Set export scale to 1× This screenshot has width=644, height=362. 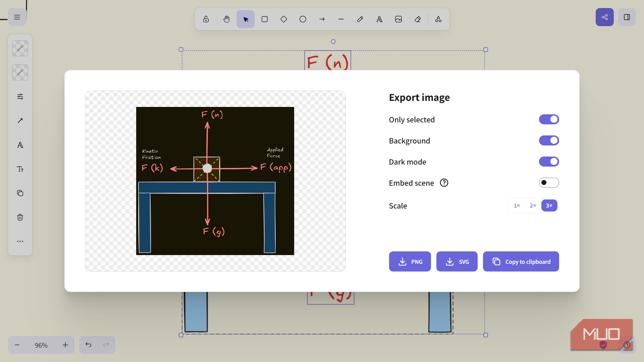coord(517,205)
